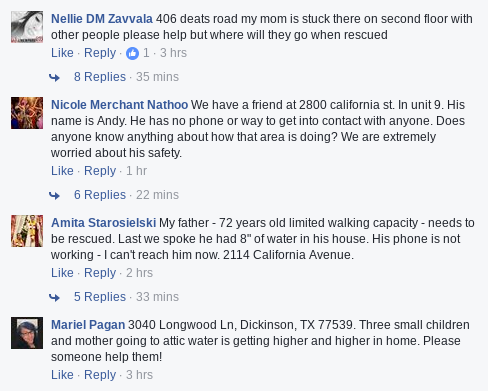The image size is (488, 391).
Task: Expand the 8 Replies thread
Action: (x=100, y=77)
